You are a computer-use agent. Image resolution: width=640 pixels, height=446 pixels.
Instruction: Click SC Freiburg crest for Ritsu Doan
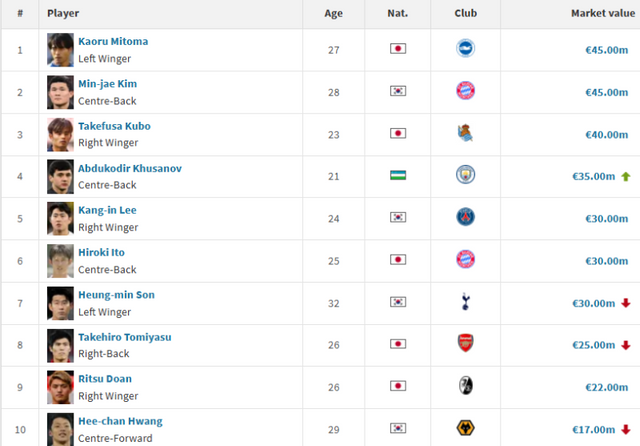[x=465, y=386]
